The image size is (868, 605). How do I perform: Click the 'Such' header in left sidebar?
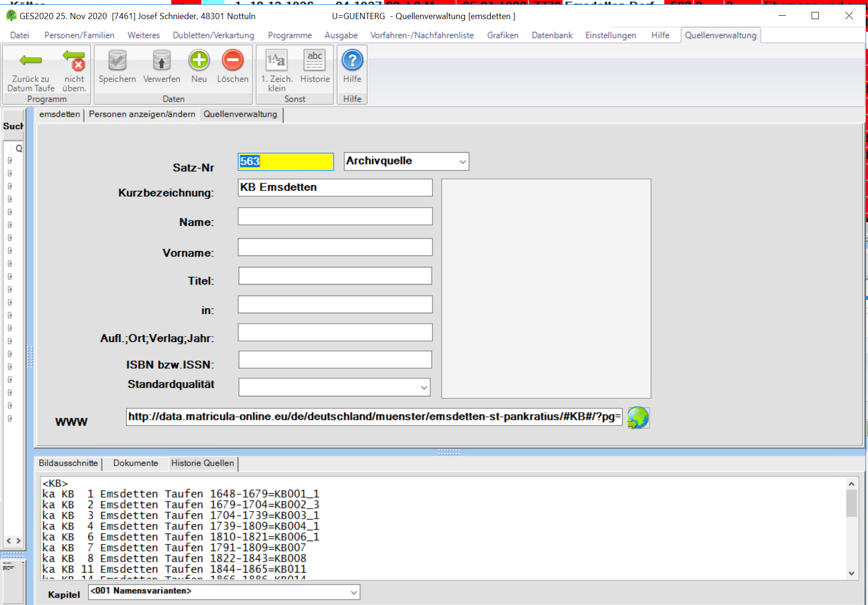pos(13,126)
